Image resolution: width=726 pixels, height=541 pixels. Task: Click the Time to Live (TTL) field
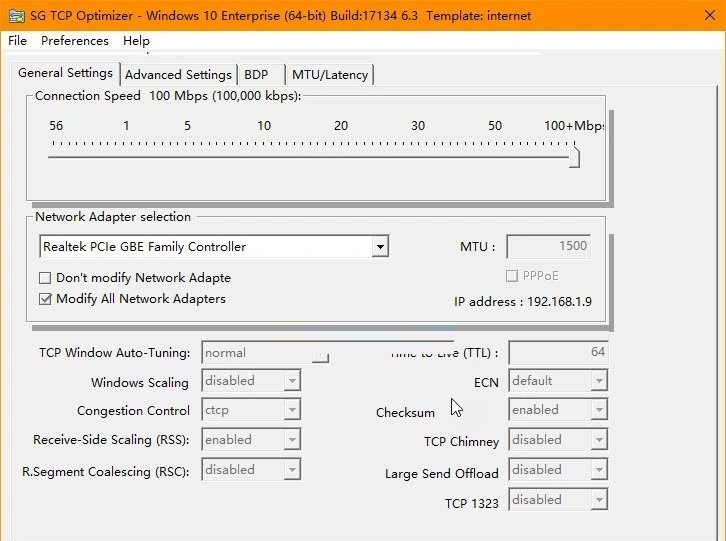[x=558, y=352]
